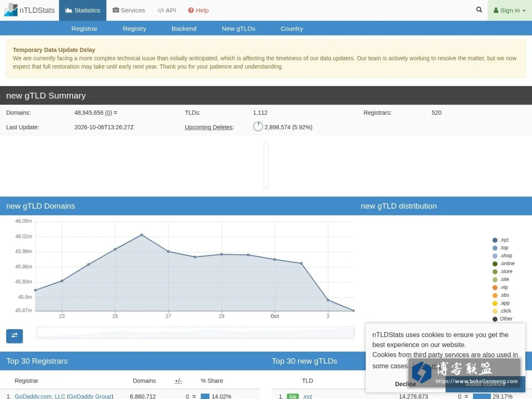The width and height of the screenshot is (532, 399).
Task: Toggle .top legend entry
Action: click(501, 248)
